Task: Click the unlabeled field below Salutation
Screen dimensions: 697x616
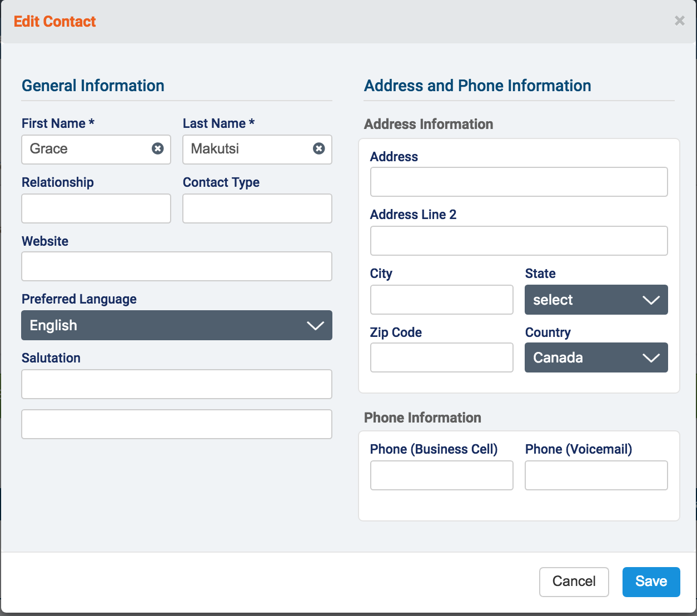Action: (176, 424)
